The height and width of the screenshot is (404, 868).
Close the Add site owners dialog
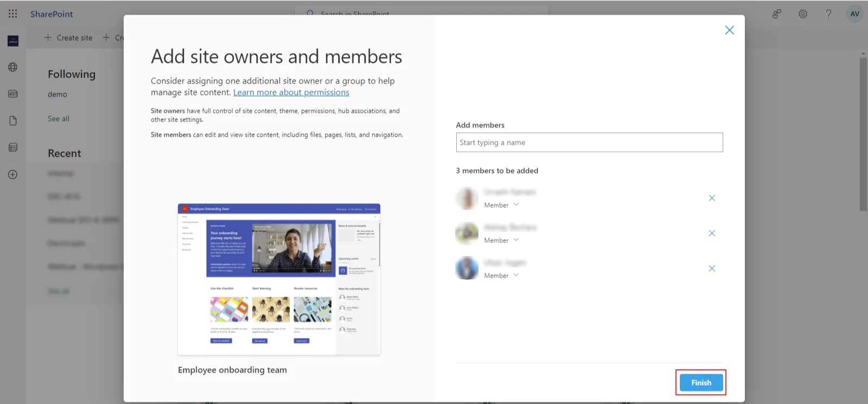[x=730, y=30]
